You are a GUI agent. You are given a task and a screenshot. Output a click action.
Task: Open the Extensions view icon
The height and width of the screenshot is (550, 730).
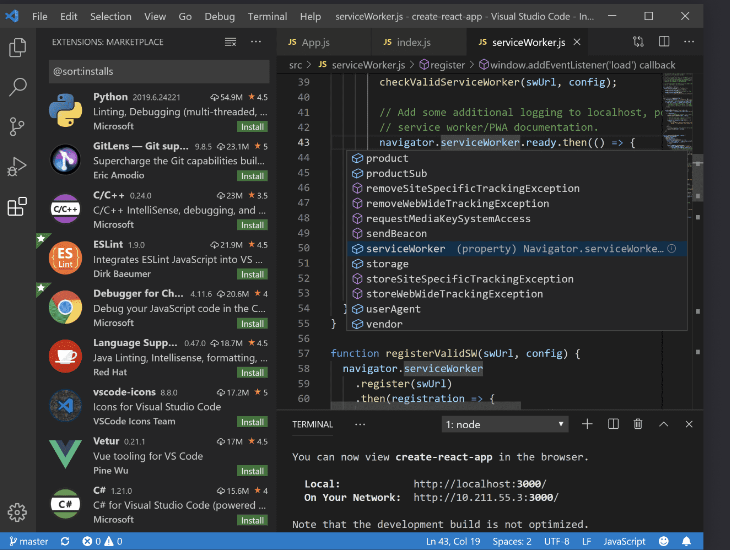click(x=18, y=206)
